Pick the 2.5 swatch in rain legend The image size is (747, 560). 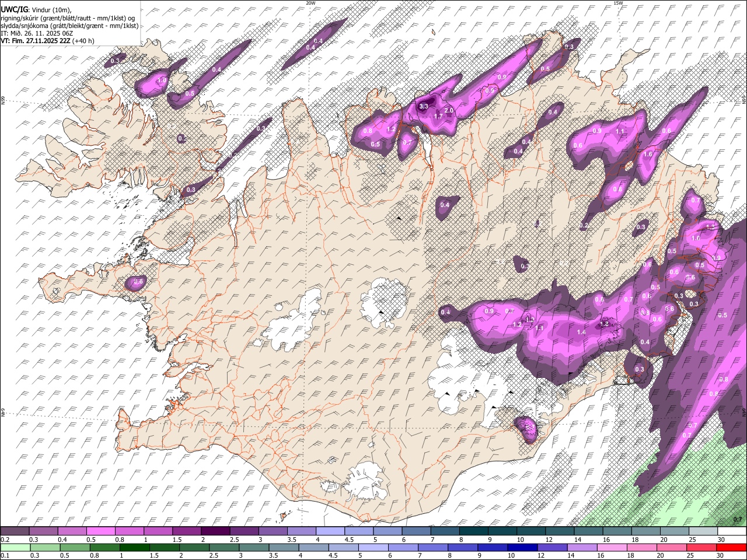point(223,547)
